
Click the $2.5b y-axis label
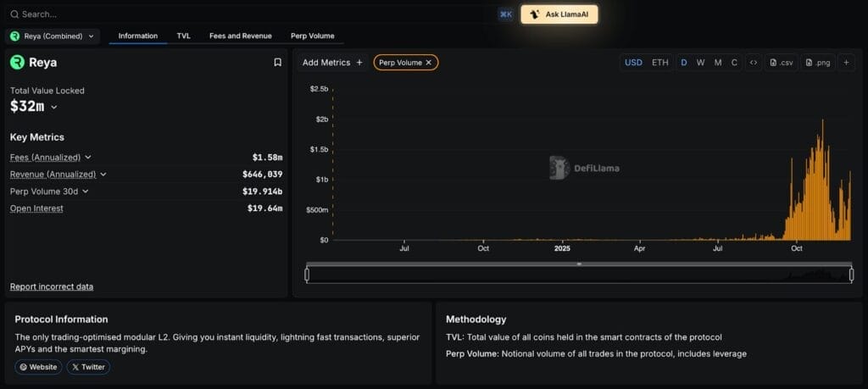pos(319,88)
